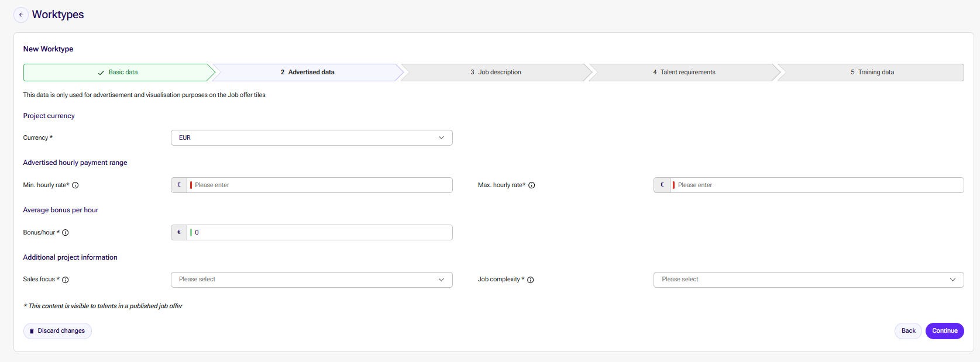This screenshot has width=980, height=362.
Task: Click euro symbol in Min. hourly rate field
Action: click(x=179, y=185)
